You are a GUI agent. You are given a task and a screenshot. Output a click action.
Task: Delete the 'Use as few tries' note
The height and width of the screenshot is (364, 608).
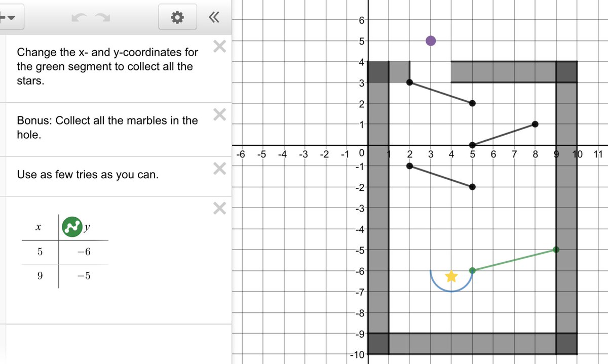219,168
